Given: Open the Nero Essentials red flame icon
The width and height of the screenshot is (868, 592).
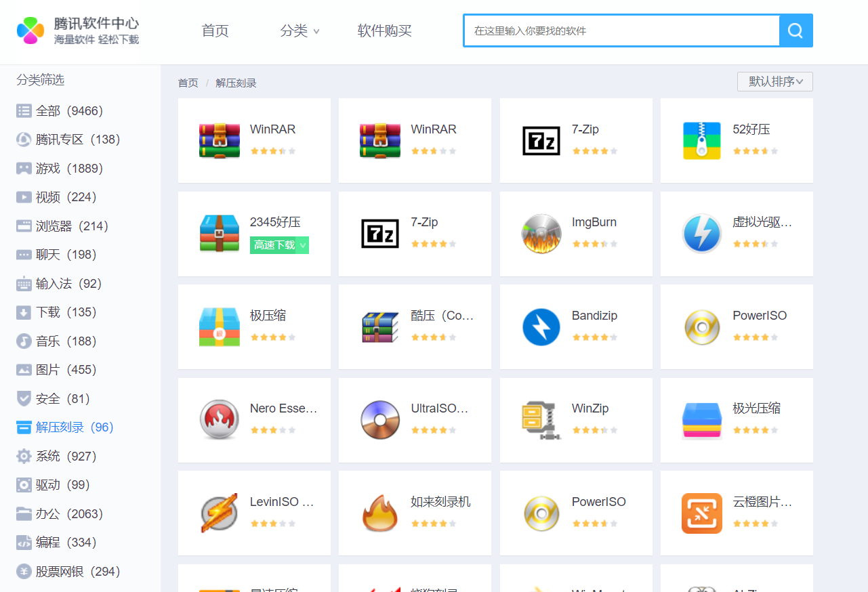Looking at the screenshot, I should coord(220,420).
